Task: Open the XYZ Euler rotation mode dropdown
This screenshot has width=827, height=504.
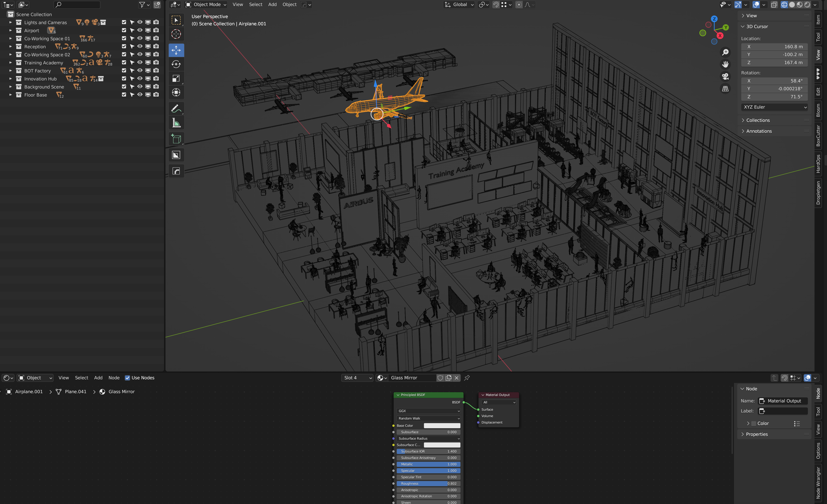Action: coord(774,107)
